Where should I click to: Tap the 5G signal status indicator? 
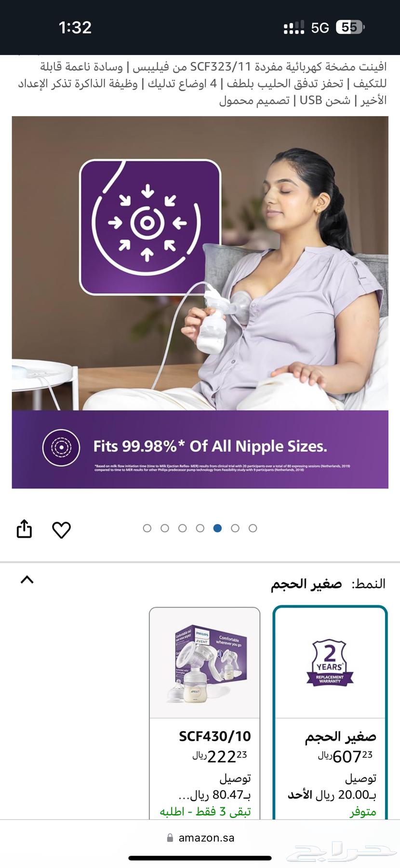(x=320, y=28)
